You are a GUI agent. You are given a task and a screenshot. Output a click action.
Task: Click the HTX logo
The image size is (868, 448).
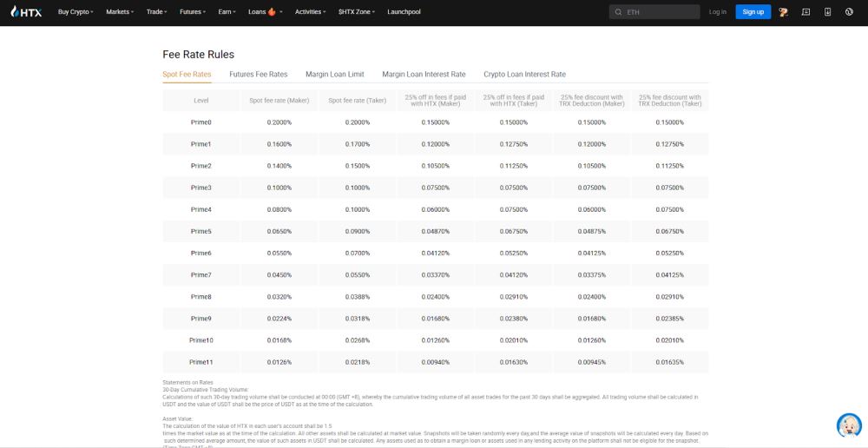tap(26, 11)
